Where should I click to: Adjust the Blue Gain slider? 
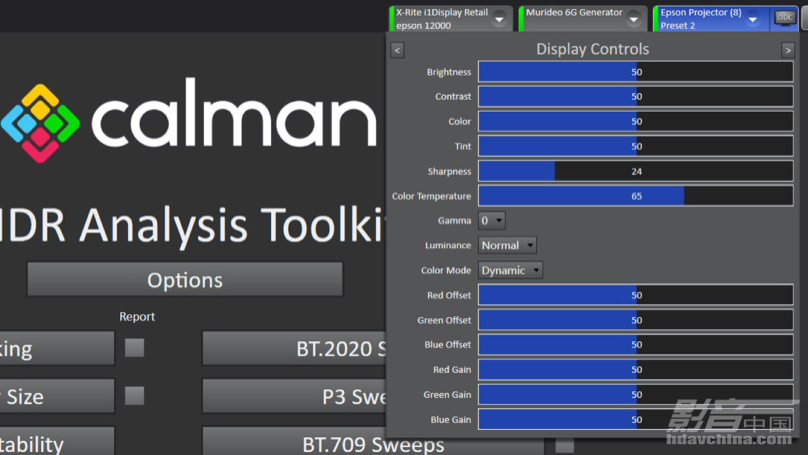pos(636,419)
